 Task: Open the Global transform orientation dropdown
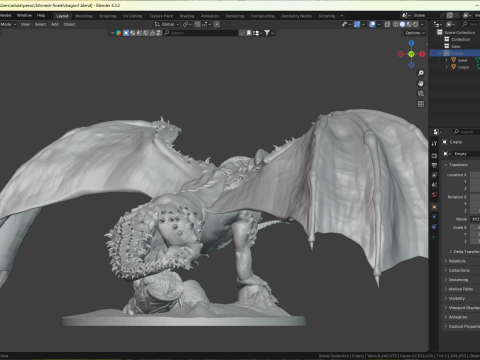[x=167, y=24]
